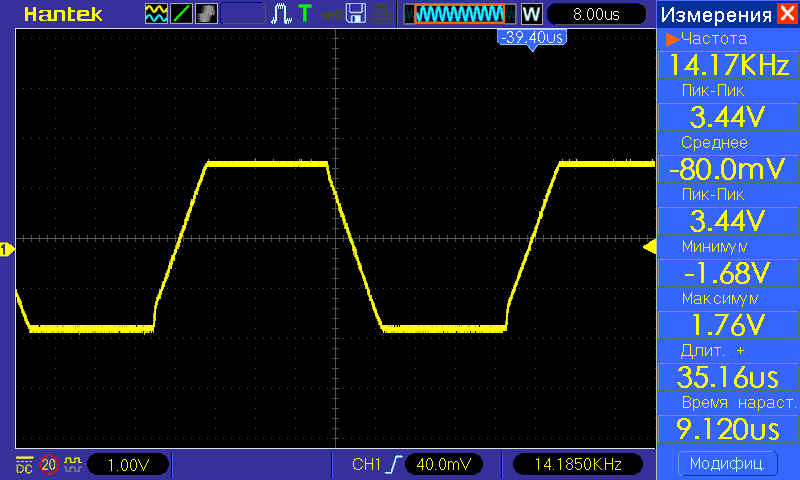Click the Максимум measurement label

[x=720, y=298]
